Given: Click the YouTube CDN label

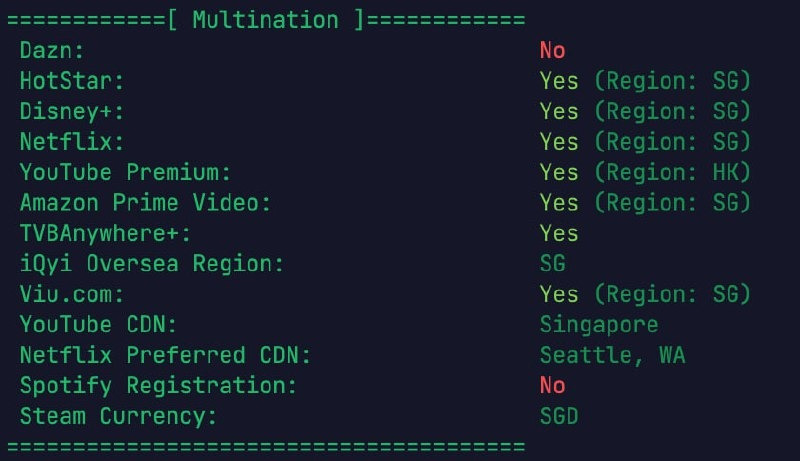Looking at the screenshot, I should click(x=99, y=325).
